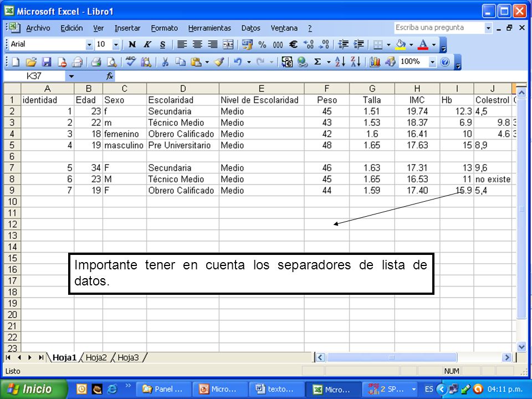Image resolution: width=532 pixels, height=399 pixels.
Task: Click the insert function fx button
Action: pyautogui.click(x=110, y=76)
